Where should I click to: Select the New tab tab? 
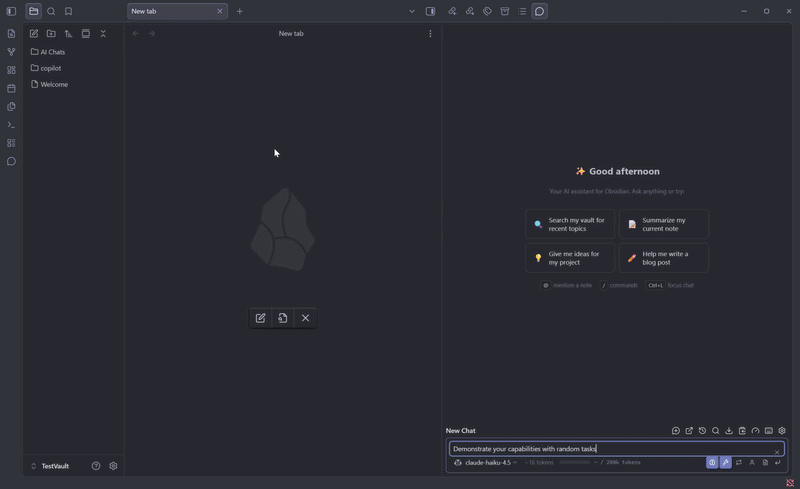pyautogui.click(x=177, y=11)
